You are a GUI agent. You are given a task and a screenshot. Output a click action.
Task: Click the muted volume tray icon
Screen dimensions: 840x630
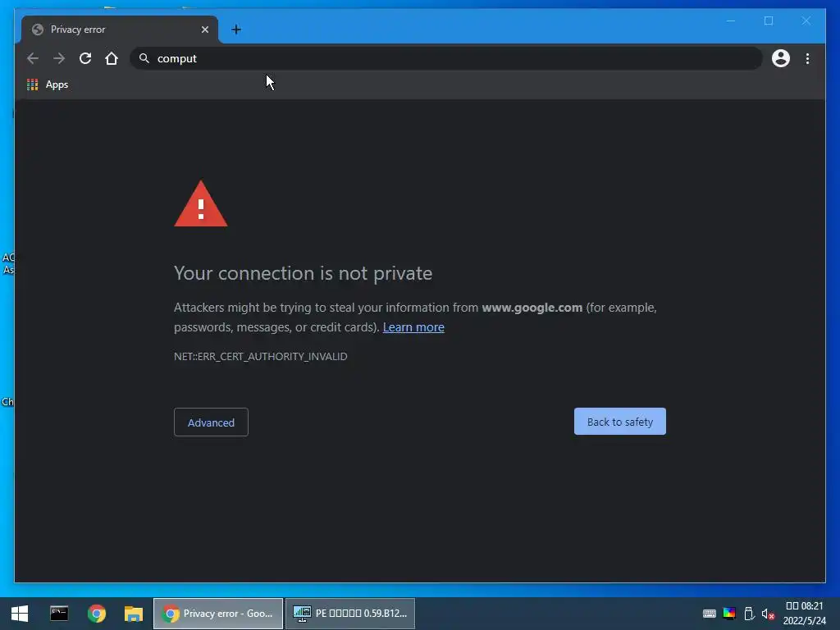(768, 614)
